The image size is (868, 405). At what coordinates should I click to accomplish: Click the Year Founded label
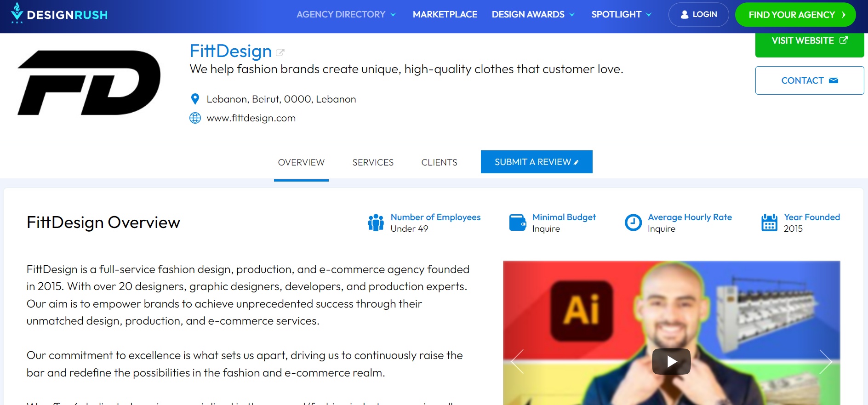[x=812, y=217]
